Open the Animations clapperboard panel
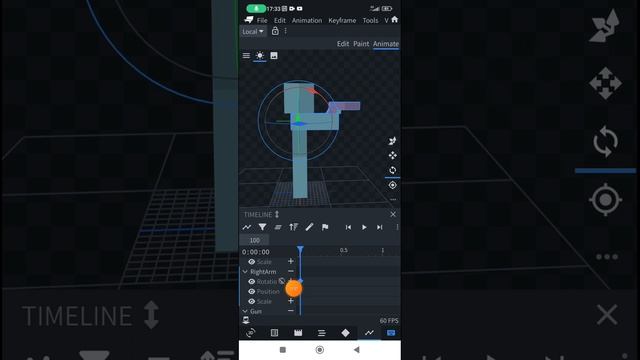Viewport: 640px width, 360px height. (x=298, y=333)
